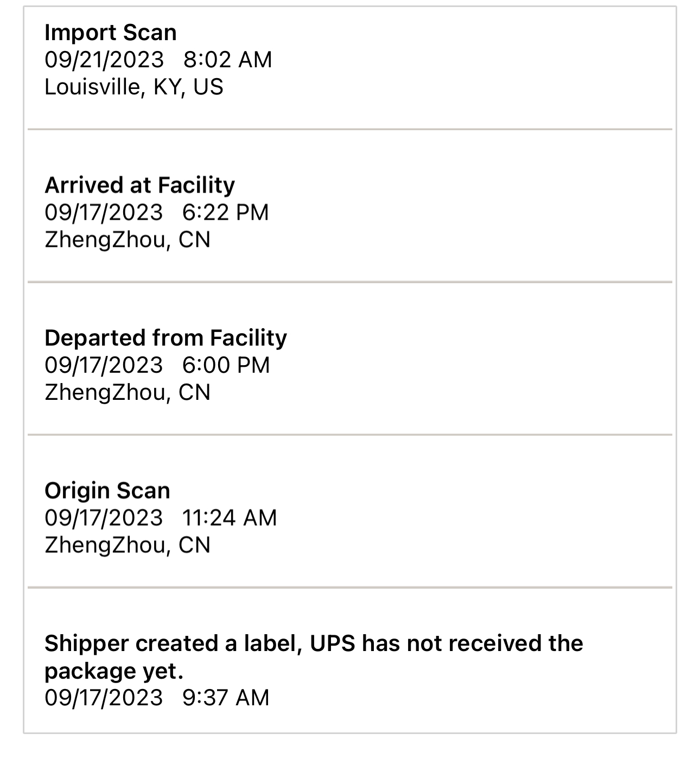Tap the 09/17/2023 6:22 PM timestamp
Image resolution: width=700 pixels, height=759 pixels.
click(x=157, y=213)
